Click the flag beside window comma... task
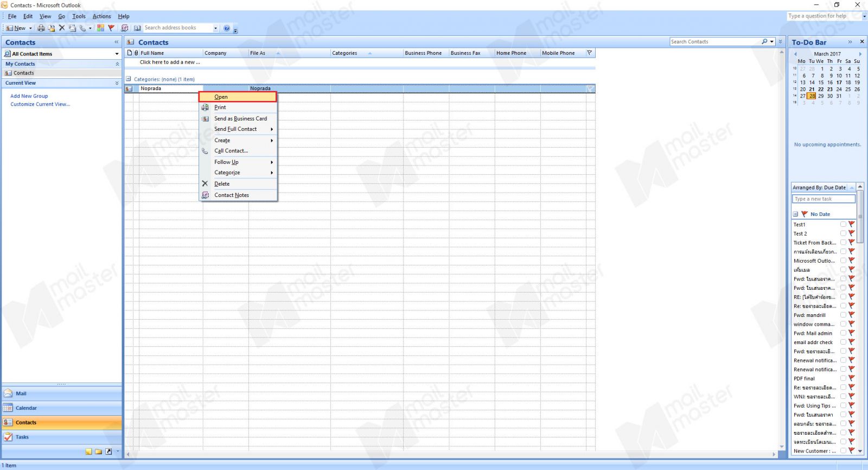The image size is (868, 470). pyautogui.click(x=852, y=324)
